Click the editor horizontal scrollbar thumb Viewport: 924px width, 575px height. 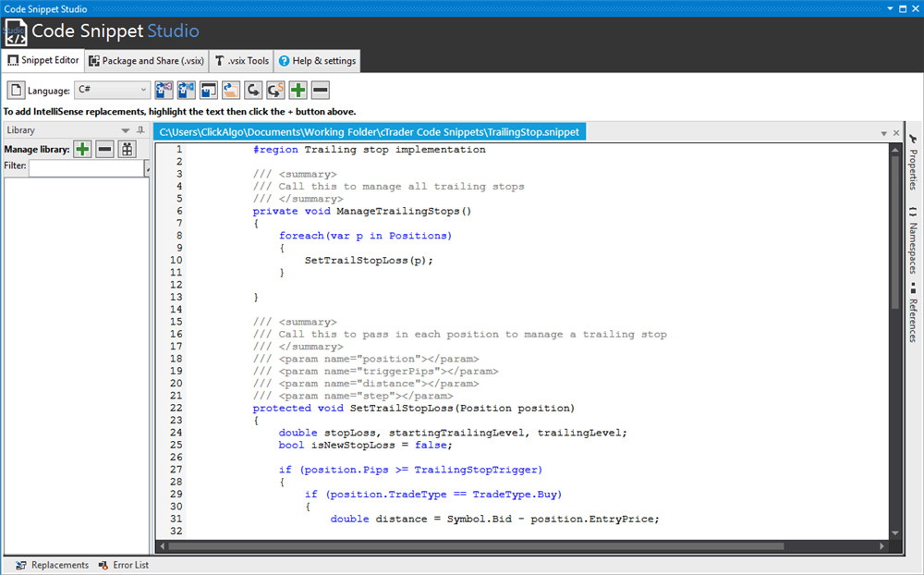coord(476,546)
